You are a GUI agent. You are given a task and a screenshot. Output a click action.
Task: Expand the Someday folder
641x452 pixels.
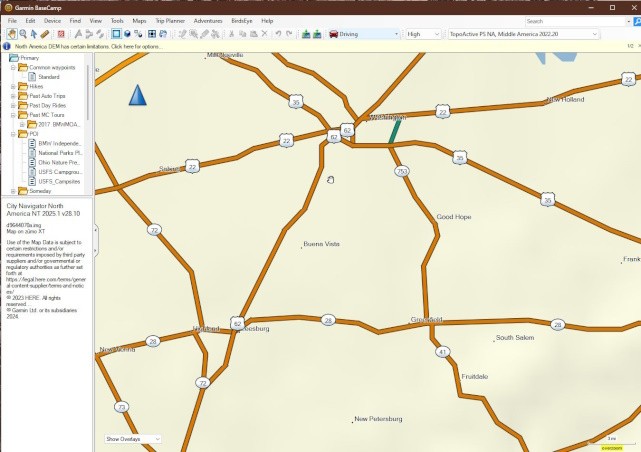(13, 191)
